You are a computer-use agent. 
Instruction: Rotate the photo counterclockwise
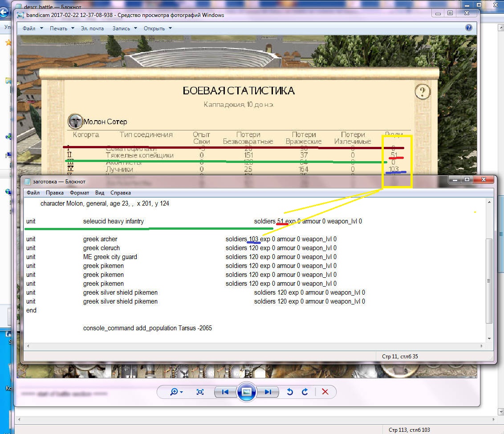[x=290, y=392]
